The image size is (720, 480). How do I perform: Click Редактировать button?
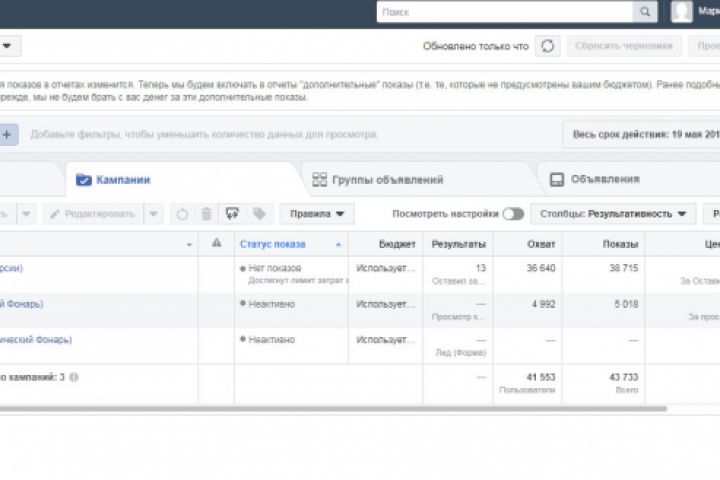pyautogui.click(x=93, y=214)
